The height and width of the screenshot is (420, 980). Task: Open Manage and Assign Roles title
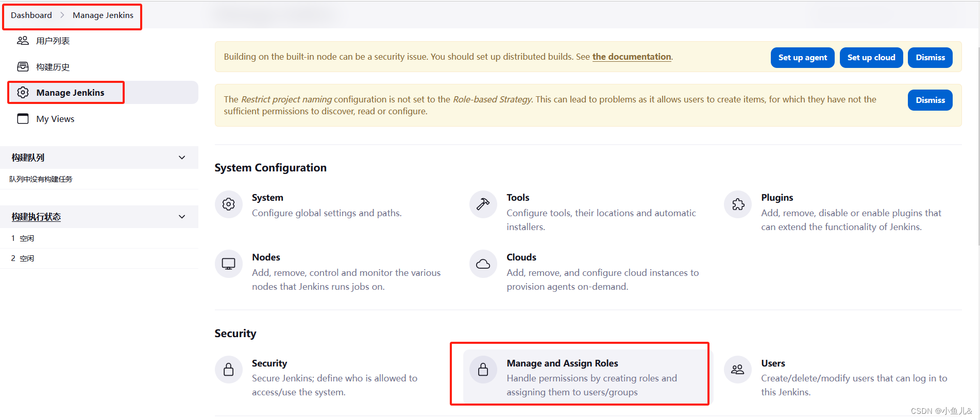tap(562, 363)
